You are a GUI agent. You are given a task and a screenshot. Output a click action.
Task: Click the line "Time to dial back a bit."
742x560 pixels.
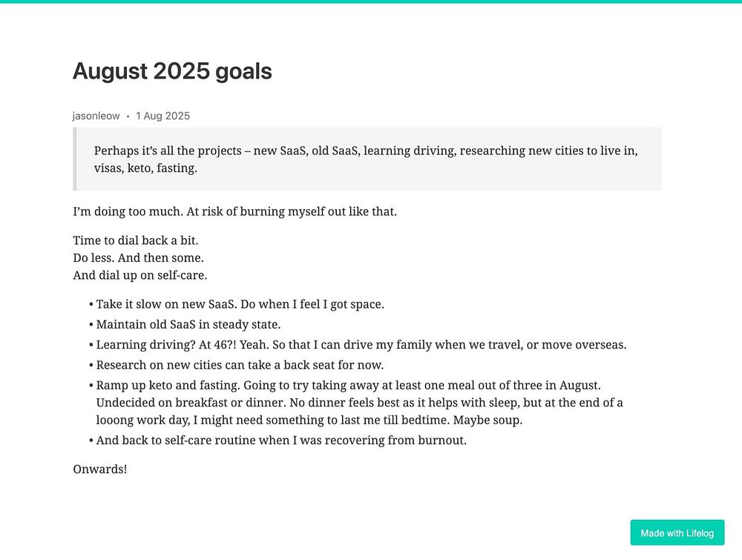pyautogui.click(x=135, y=240)
